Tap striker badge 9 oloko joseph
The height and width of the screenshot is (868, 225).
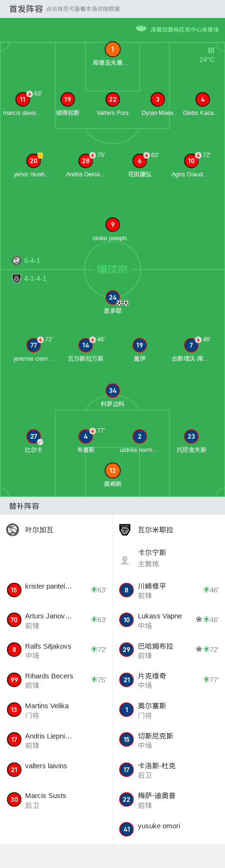[x=112, y=225]
